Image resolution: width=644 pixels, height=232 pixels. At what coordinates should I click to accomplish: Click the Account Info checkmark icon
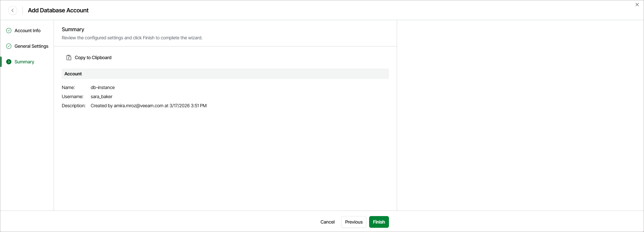(x=9, y=31)
